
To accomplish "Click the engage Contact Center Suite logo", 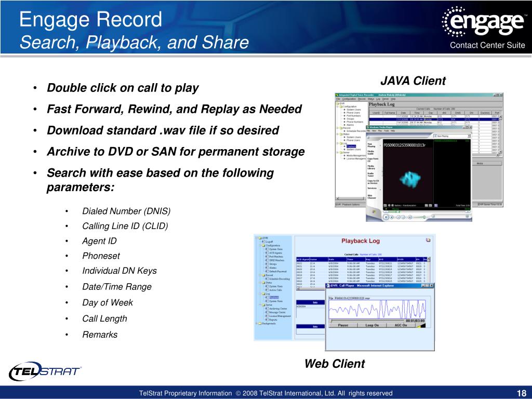I will point(485,28).
